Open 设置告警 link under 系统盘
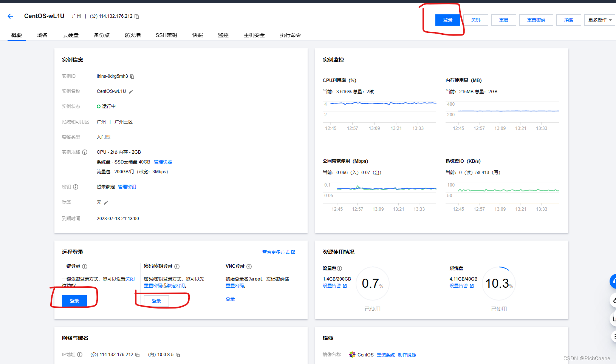 [461, 286]
